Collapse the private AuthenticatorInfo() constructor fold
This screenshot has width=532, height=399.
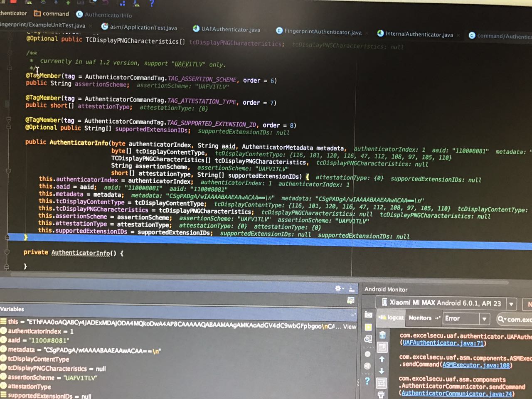[x=7, y=252]
